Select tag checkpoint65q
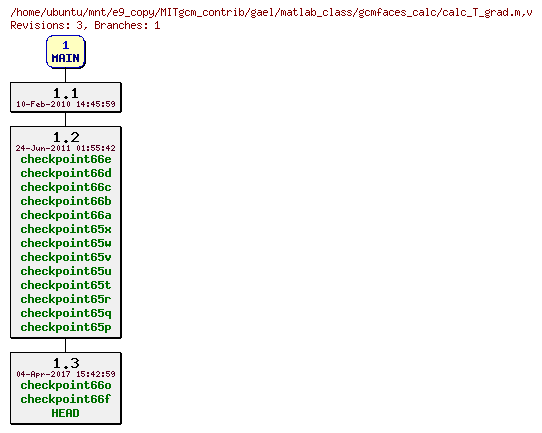The width and height of the screenshot is (542, 433). point(66,313)
